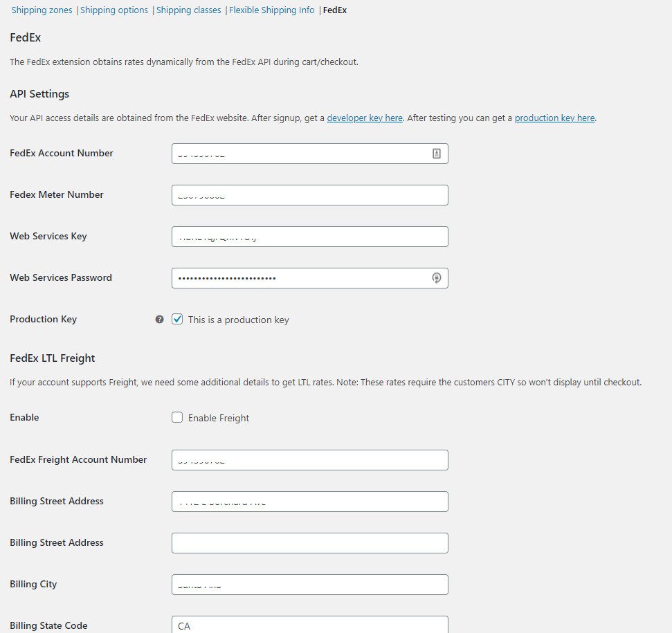Focus the Web Services Password field
Image resolution: width=672 pixels, height=633 pixels.
point(310,278)
